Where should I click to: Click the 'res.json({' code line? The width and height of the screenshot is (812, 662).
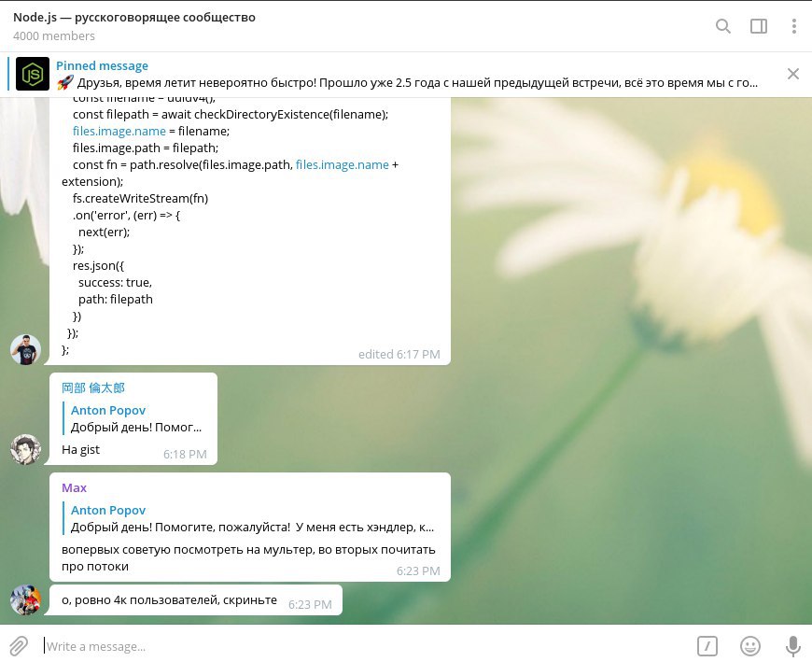click(x=98, y=266)
